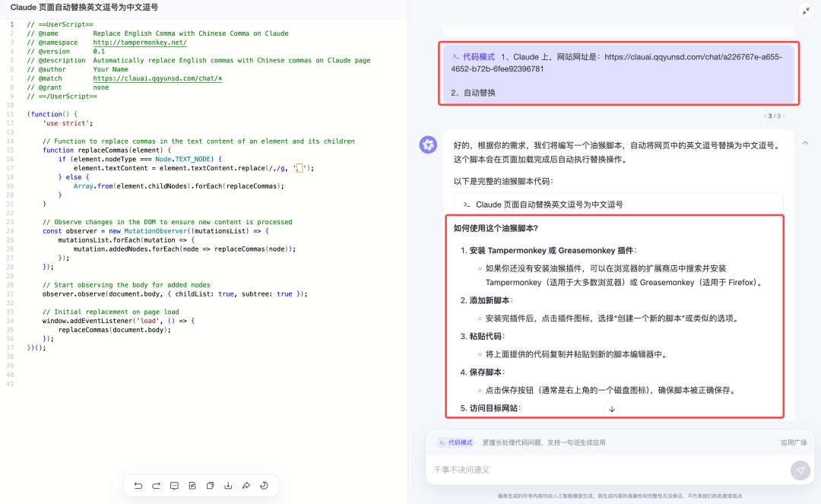Screen dimensions: 821x504
Task: Click the 'use strict' line in the code
Action: (x=68, y=123)
